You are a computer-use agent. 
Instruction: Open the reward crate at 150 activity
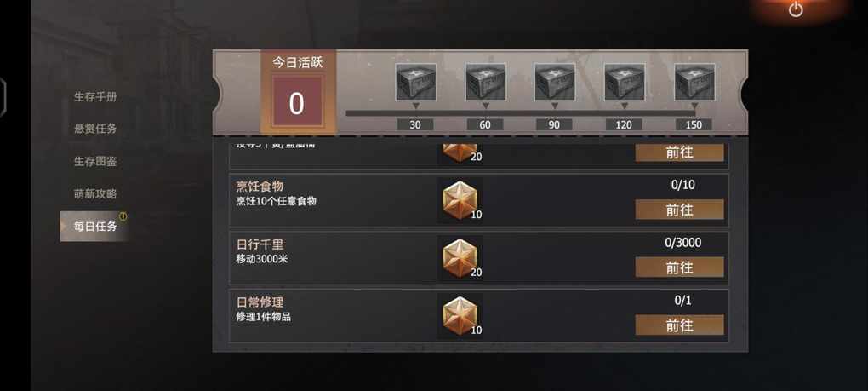(694, 82)
